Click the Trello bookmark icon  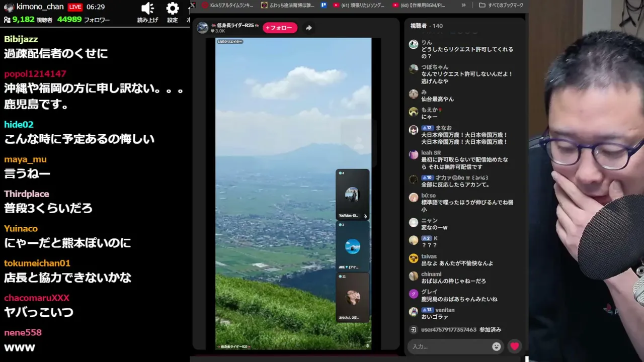324,5
